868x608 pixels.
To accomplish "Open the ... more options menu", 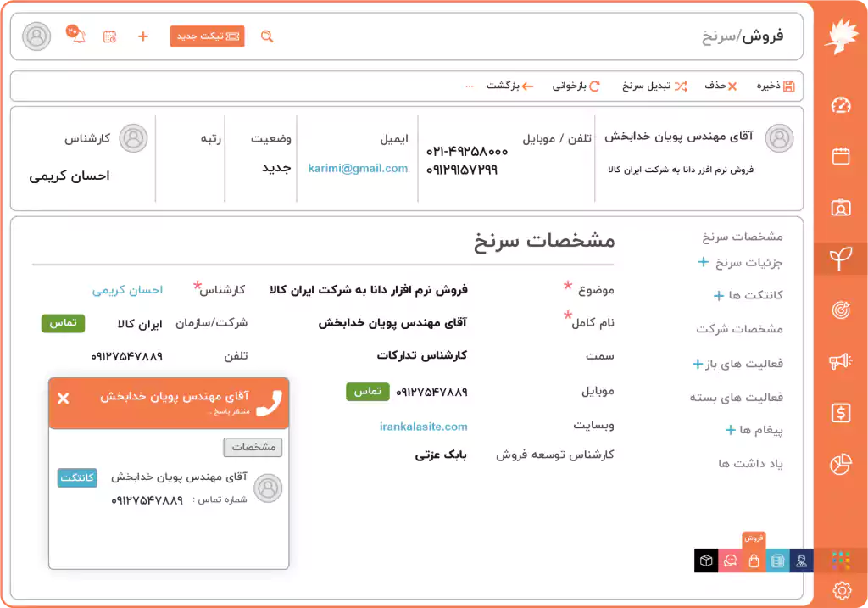I will click(470, 85).
